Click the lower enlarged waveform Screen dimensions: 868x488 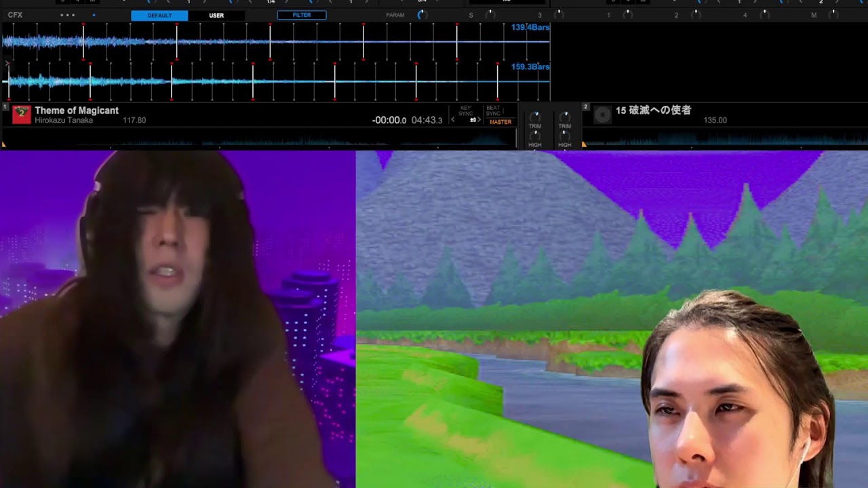[275, 81]
